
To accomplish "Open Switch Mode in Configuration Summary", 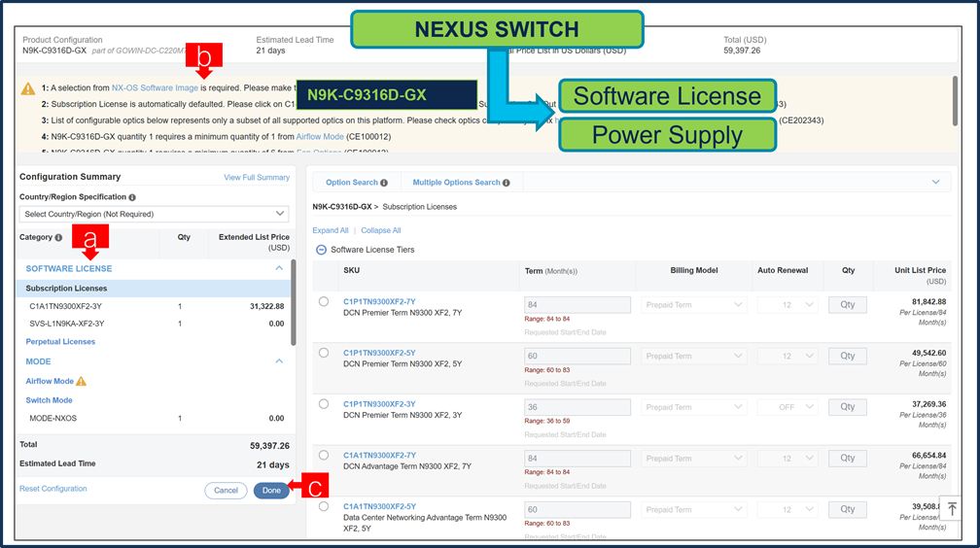I will tap(49, 400).
